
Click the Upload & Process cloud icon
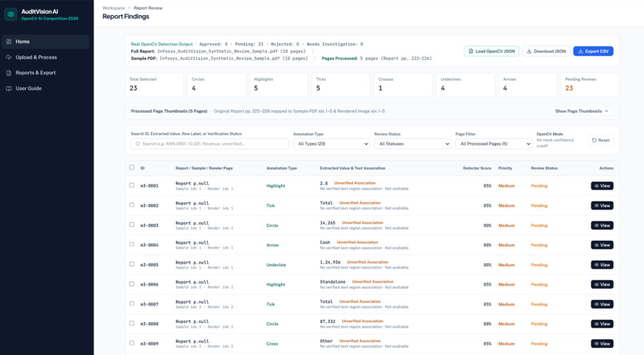(x=9, y=57)
